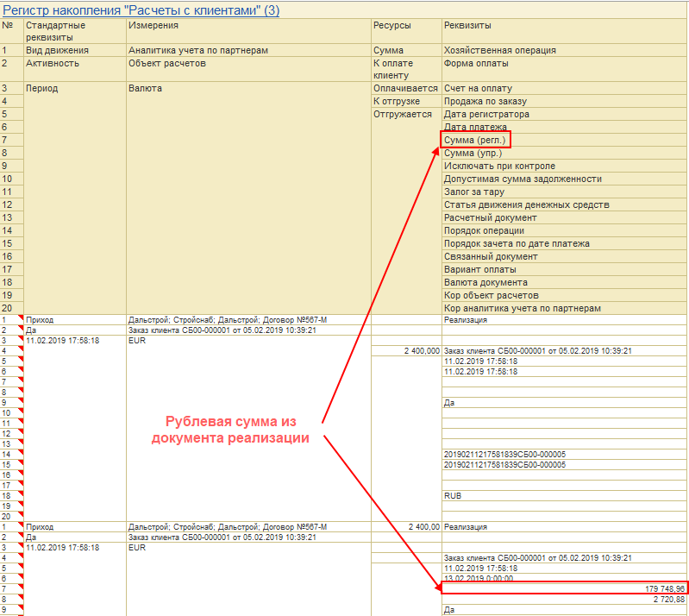Select the 'Аналитика учета по партнерам' cell
The height and width of the screenshot is (616, 689).
tap(248, 50)
